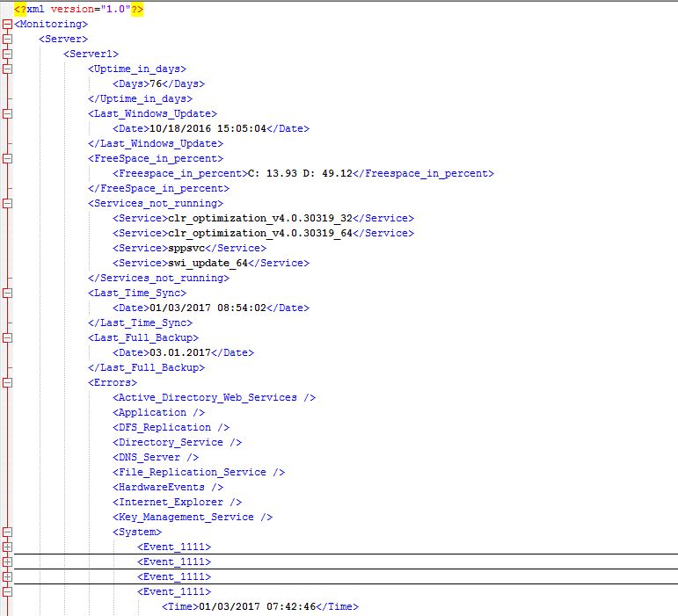Click the closing </Last_Windows_Update> tag
The height and width of the screenshot is (616, 678).
click(x=156, y=143)
